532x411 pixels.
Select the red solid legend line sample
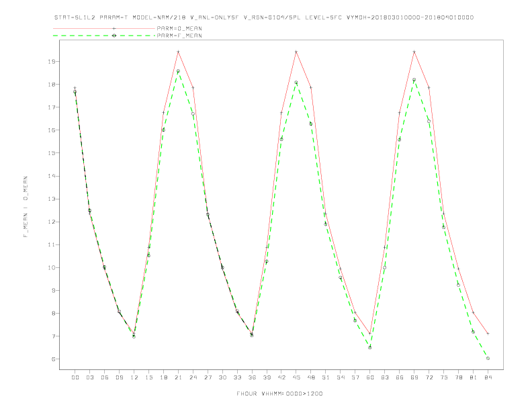[104, 28]
